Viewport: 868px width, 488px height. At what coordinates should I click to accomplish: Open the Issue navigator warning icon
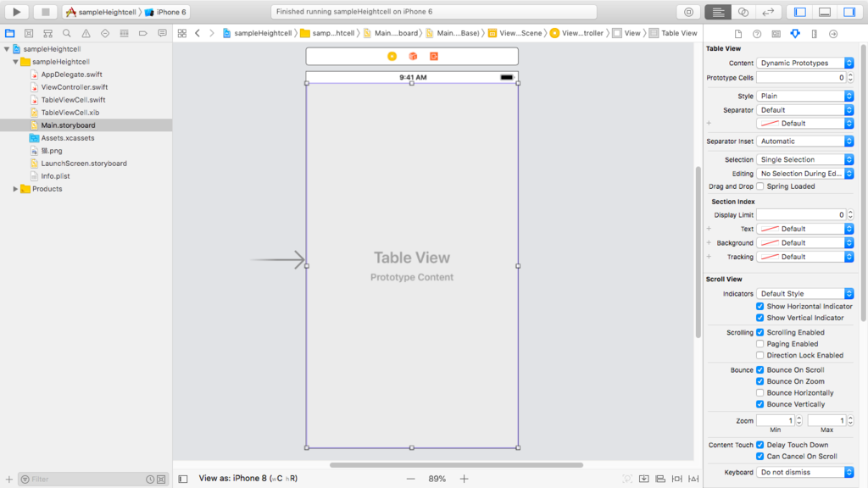(x=86, y=34)
